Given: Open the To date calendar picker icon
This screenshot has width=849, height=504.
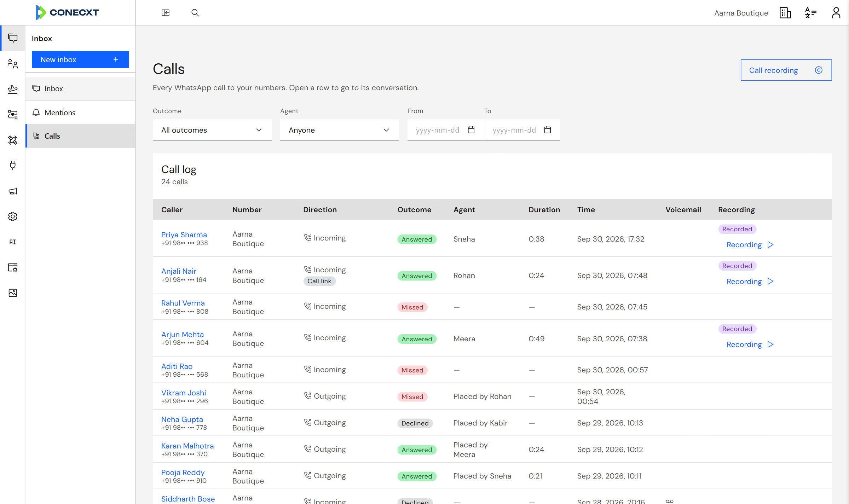Looking at the screenshot, I should click(548, 130).
